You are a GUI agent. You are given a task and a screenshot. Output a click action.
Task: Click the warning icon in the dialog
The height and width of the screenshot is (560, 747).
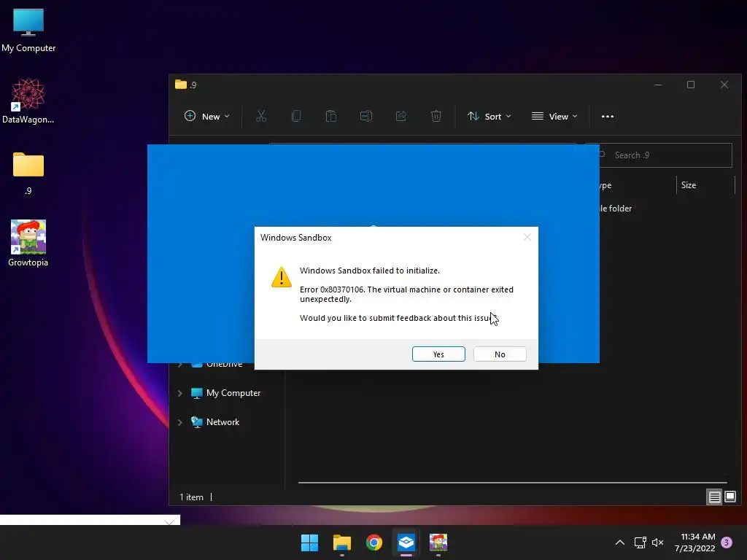(x=282, y=277)
